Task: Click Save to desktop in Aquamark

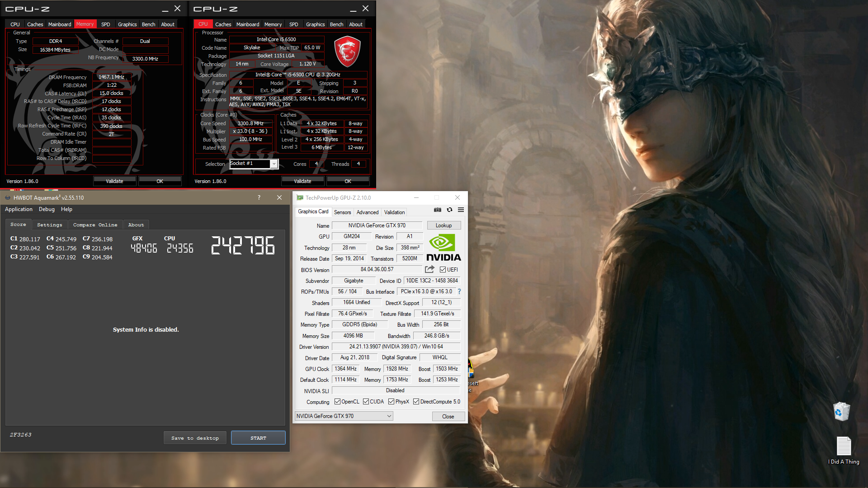Action: click(x=195, y=438)
